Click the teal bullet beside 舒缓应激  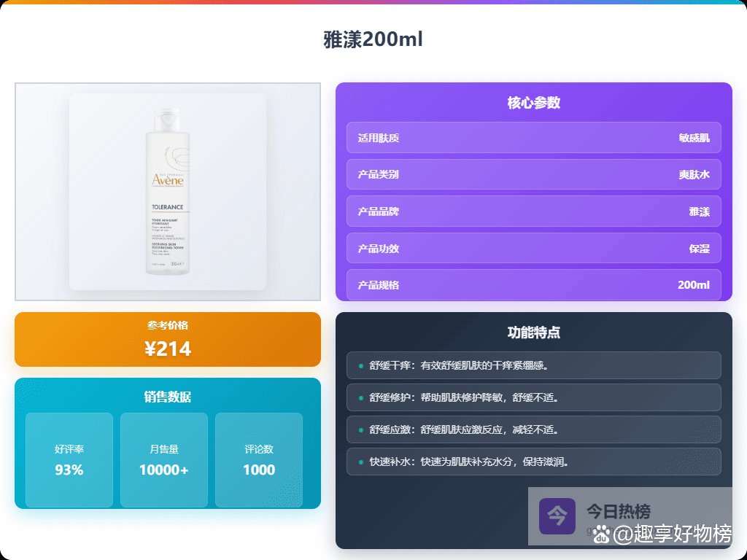tap(361, 429)
